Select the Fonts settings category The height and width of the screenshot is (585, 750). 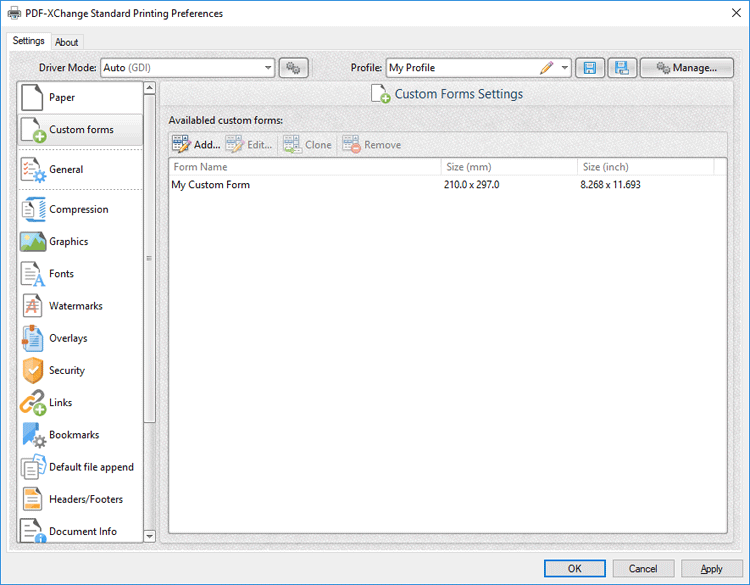click(61, 274)
